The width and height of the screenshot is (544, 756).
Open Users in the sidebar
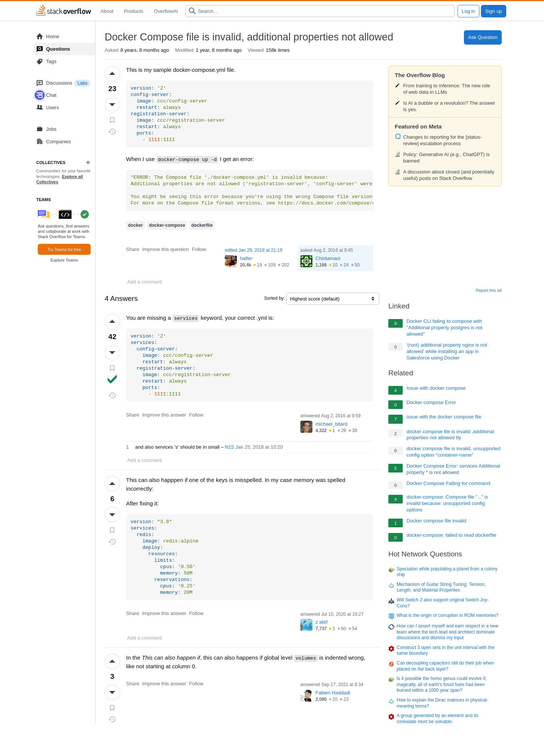coord(64,108)
